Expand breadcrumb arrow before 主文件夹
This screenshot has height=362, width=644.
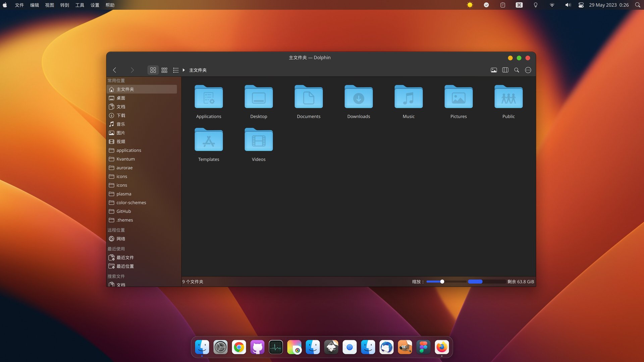tap(184, 70)
